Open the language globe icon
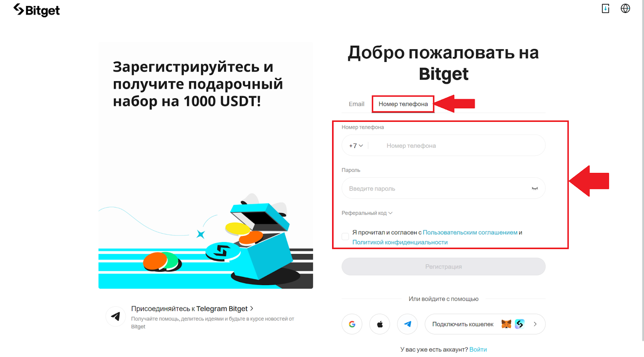This screenshot has height=357, width=644. tap(625, 8)
